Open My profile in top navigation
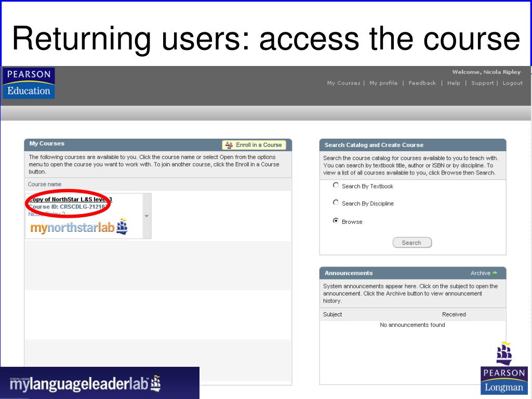 (x=383, y=83)
